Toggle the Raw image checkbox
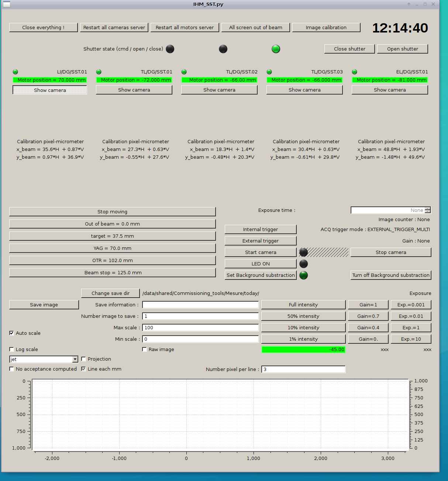448x481 pixels. pos(145,349)
